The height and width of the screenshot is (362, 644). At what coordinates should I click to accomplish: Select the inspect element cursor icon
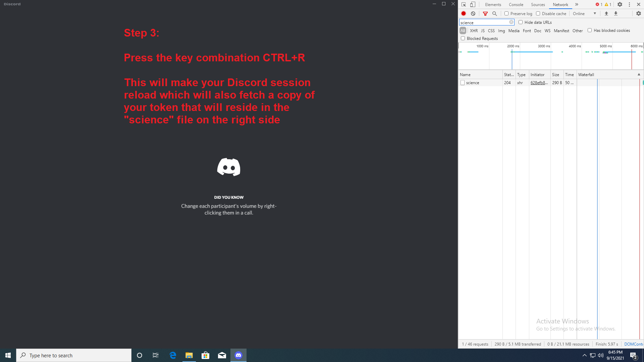464,4
